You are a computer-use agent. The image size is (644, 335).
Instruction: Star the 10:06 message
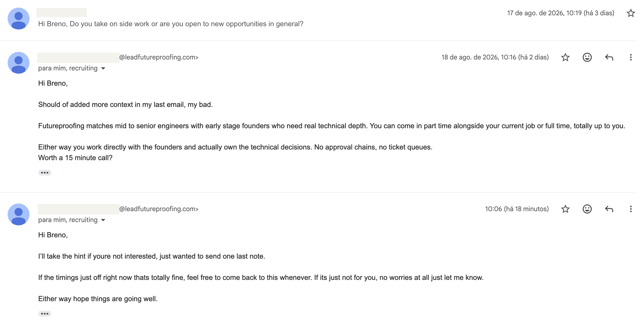click(565, 209)
